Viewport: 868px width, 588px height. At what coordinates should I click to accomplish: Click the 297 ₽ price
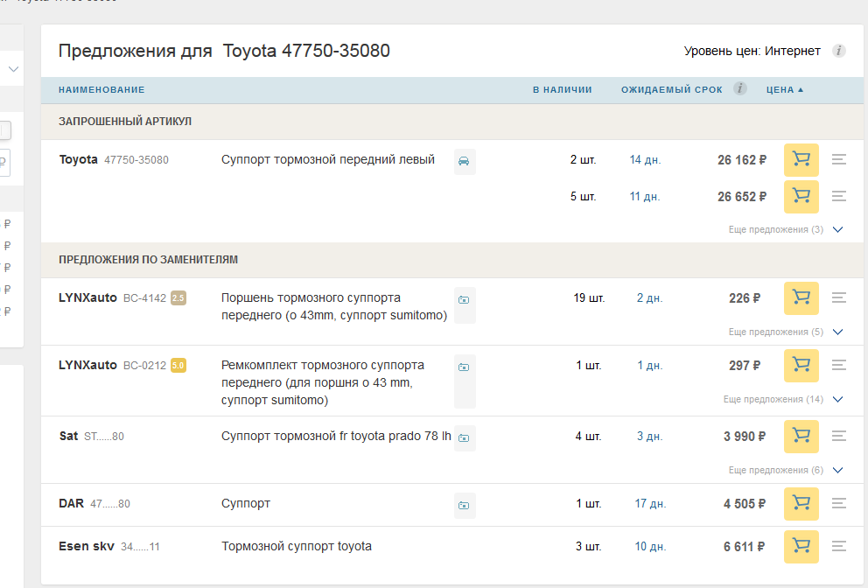tap(745, 366)
